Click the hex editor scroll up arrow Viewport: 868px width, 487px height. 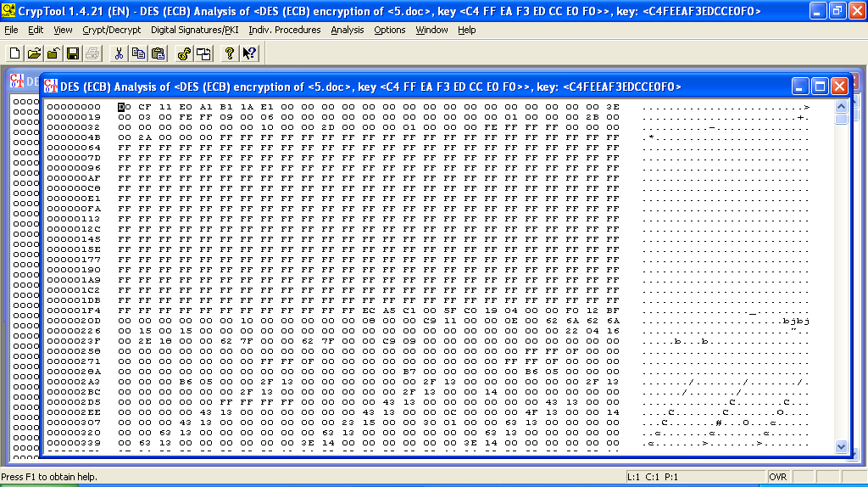(842, 106)
